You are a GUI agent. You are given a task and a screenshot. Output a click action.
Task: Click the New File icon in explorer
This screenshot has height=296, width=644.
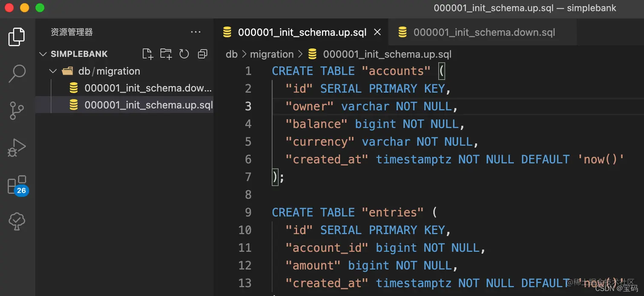(x=147, y=54)
